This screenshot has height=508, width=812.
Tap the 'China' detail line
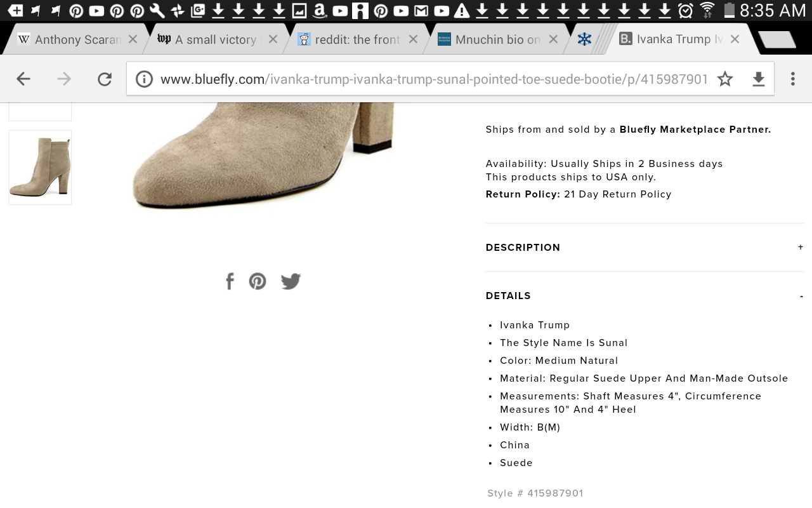515,445
